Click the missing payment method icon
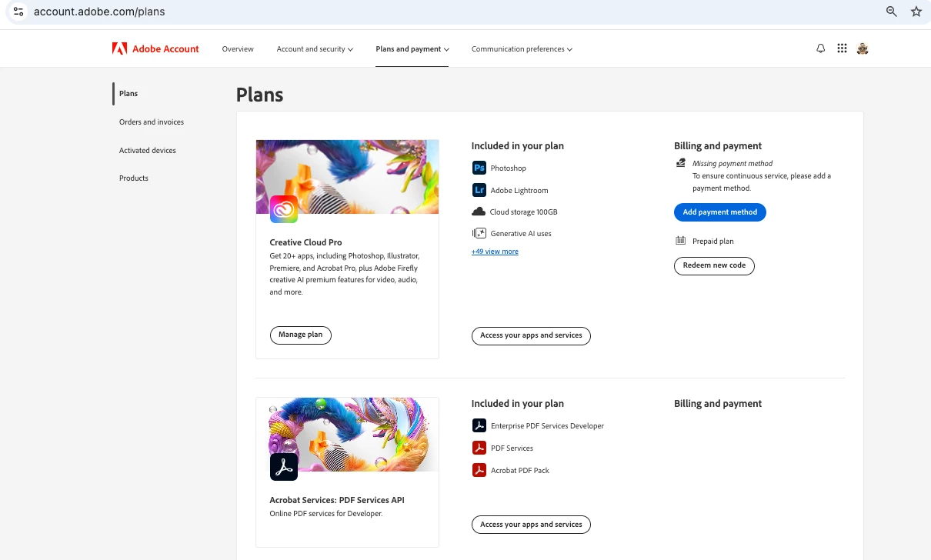Viewport: 931px width, 560px height. 680,163
